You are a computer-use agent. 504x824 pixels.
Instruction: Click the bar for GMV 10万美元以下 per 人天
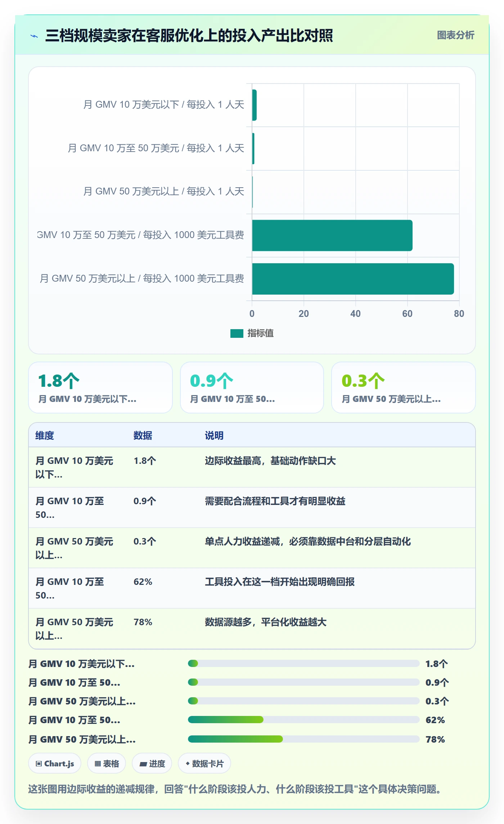click(x=254, y=105)
